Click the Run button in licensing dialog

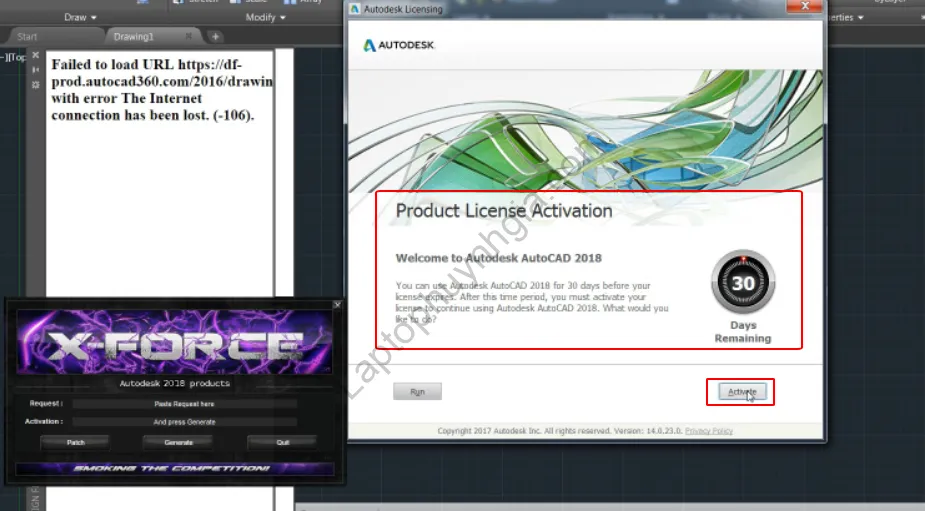(x=417, y=392)
